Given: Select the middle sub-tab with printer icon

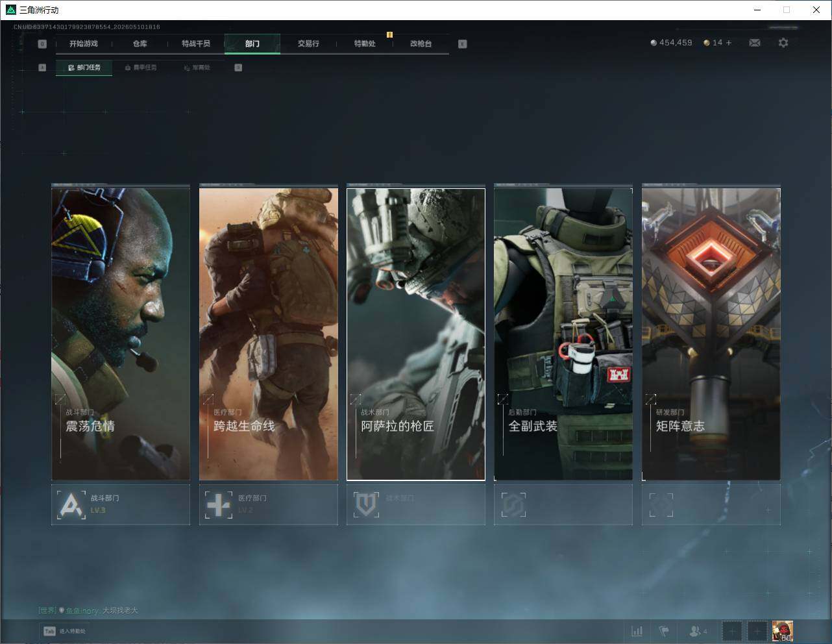Looking at the screenshot, I should tap(140, 68).
